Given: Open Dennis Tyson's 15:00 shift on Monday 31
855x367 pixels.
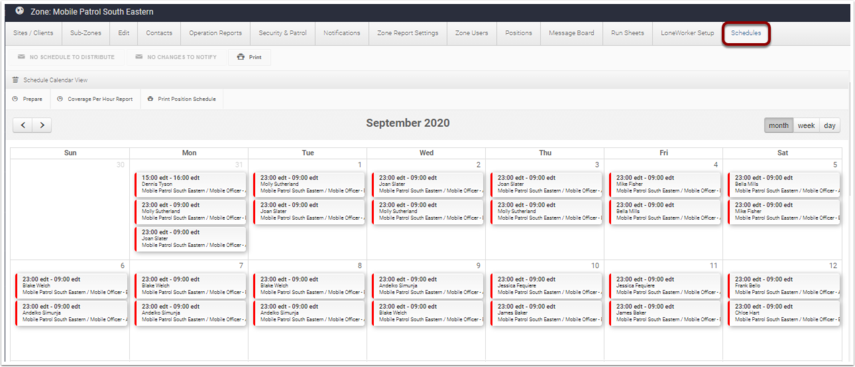Looking at the screenshot, I should coord(190,184).
